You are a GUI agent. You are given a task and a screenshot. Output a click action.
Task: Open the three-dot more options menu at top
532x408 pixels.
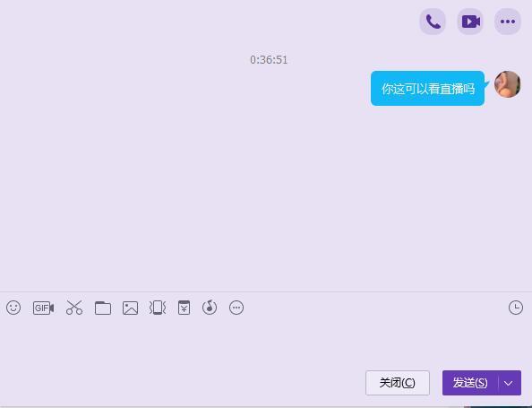[x=508, y=22]
